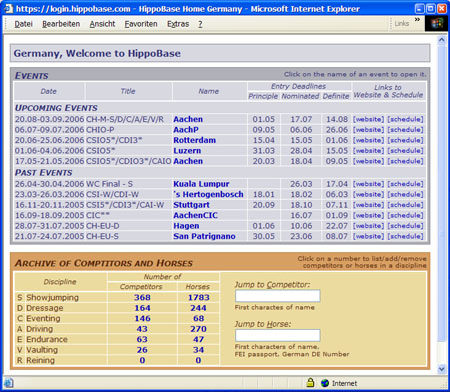Open schedule link for Kuala Lumpur

(x=405, y=184)
